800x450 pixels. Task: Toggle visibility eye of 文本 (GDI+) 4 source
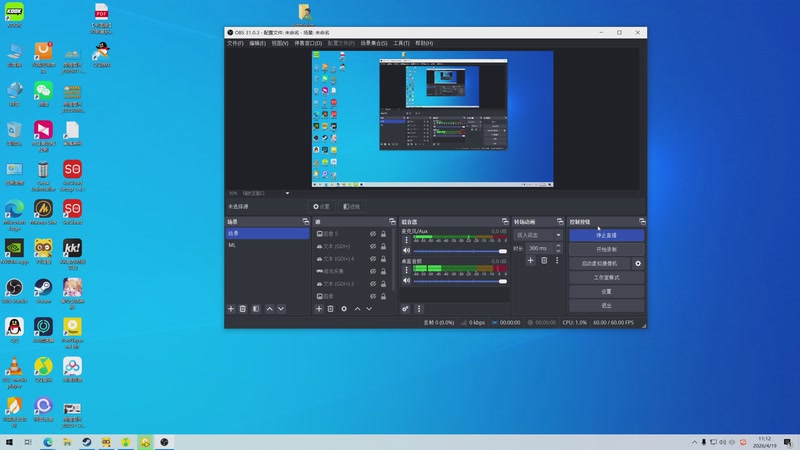[x=373, y=259]
